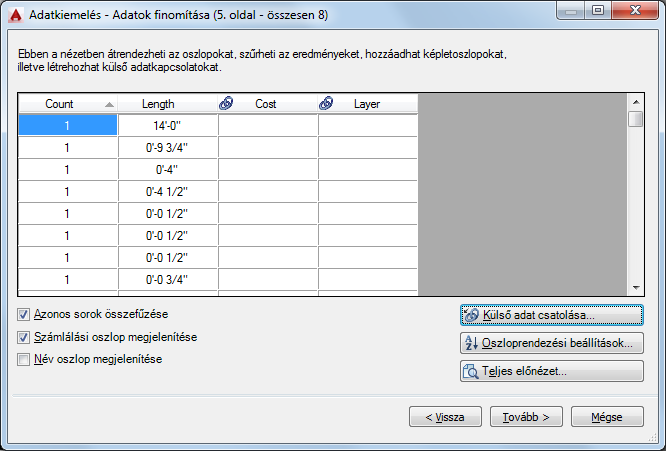Click the table scrollbar up arrow
The image size is (666, 451).
636,102
